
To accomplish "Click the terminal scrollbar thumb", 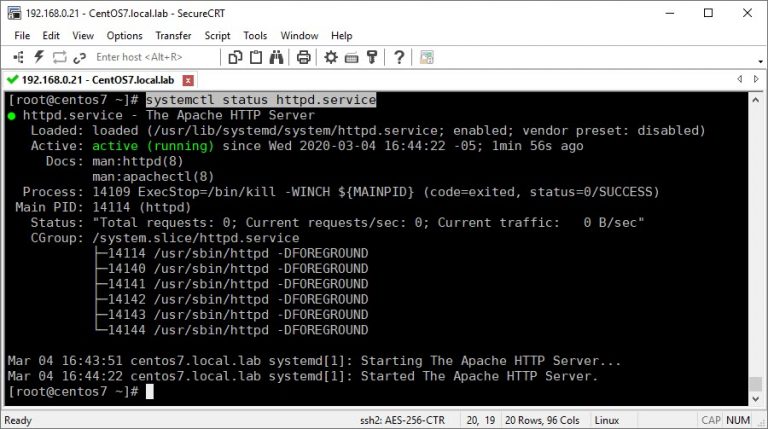I will [x=755, y=384].
